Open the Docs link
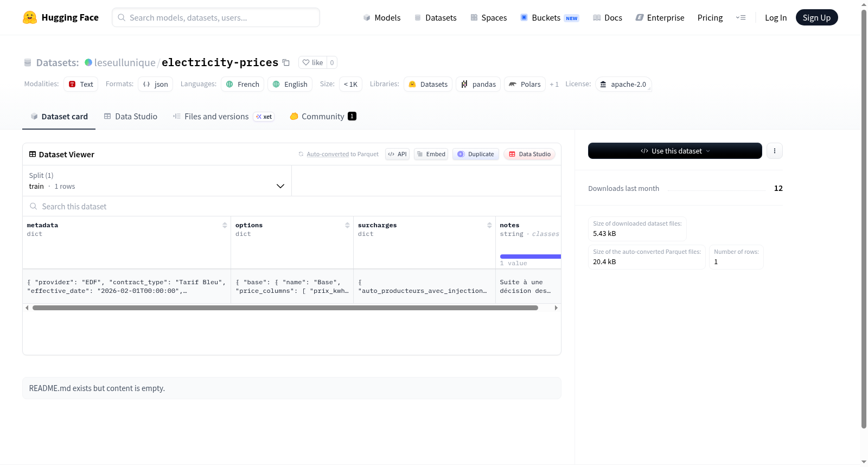Screen dimensions: 868x467 pos(608,17)
